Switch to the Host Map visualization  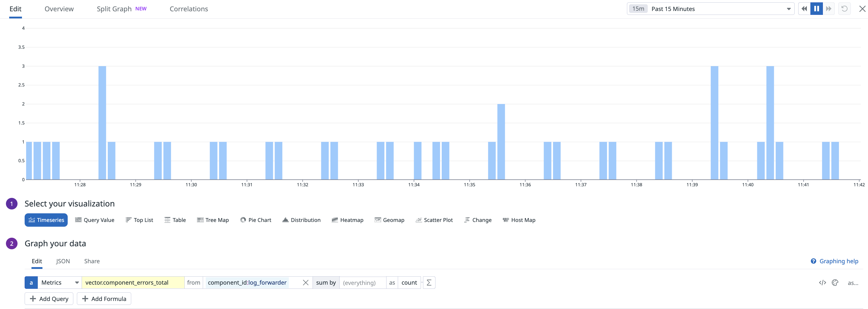(519, 220)
